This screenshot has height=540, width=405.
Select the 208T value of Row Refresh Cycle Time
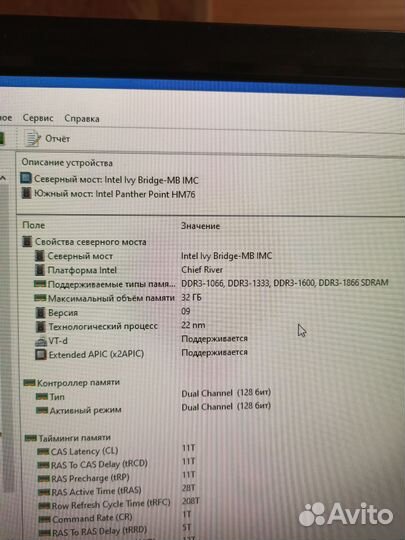[x=190, y=501]
